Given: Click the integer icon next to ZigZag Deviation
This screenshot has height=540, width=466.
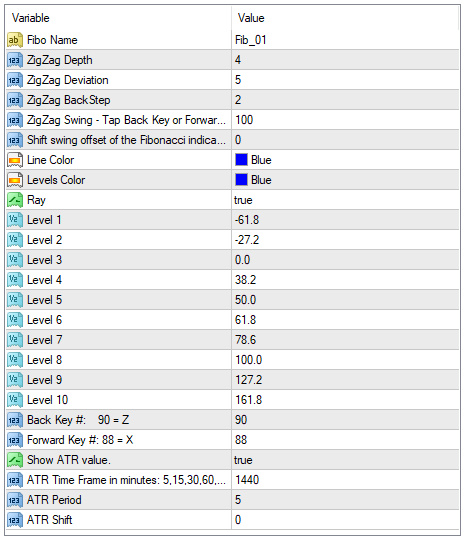Looking at the screenshot, I should pos(14,80).
